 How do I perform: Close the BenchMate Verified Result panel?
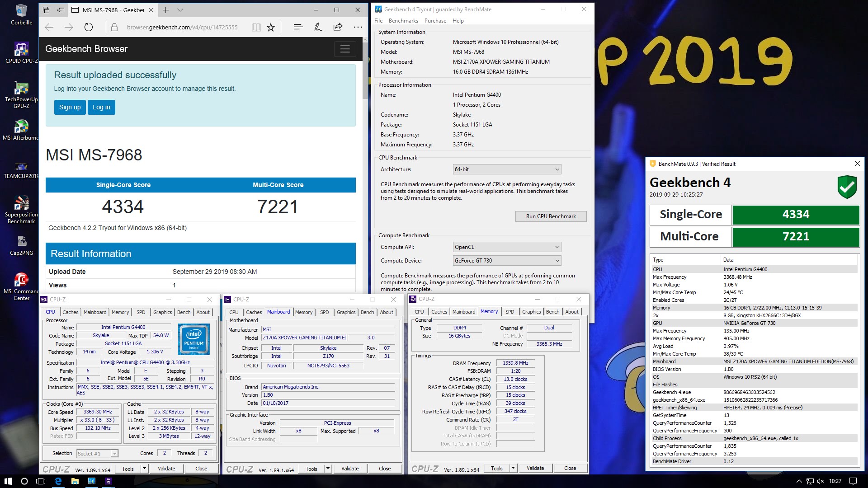[857, 164]
